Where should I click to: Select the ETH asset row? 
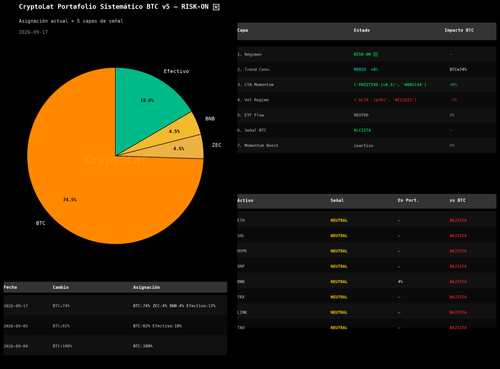[367, 220]
